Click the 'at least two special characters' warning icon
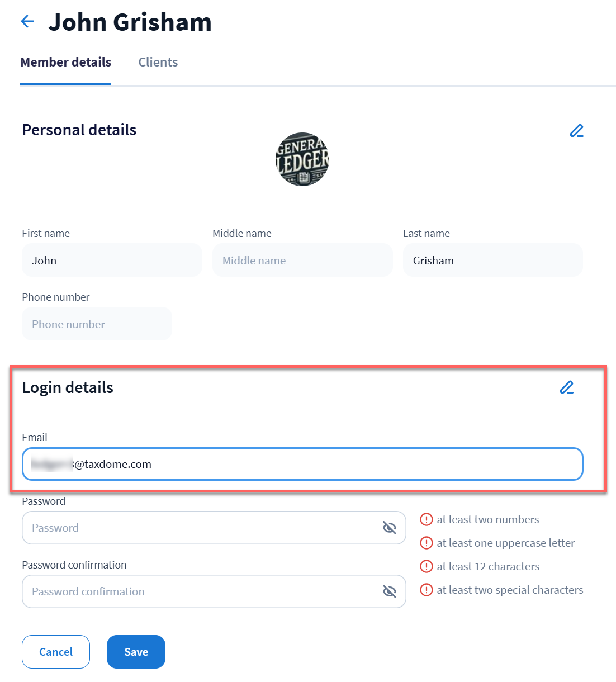Screen dimensions: 616x682 point(427,590)
